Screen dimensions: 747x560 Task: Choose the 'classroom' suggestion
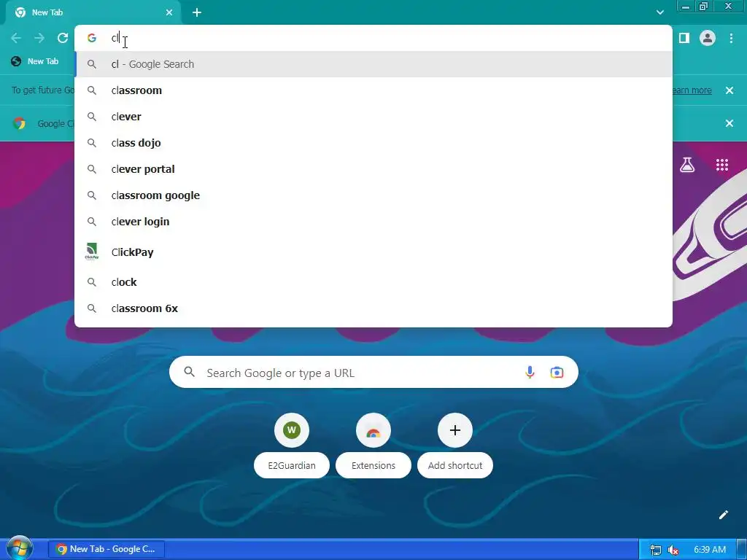[x=373, y=90]
